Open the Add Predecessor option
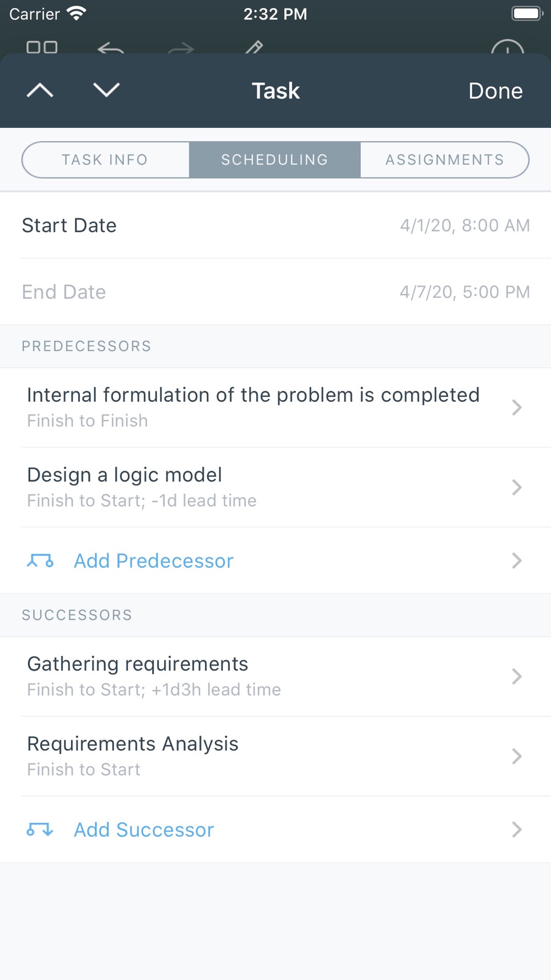 (154, 561)
